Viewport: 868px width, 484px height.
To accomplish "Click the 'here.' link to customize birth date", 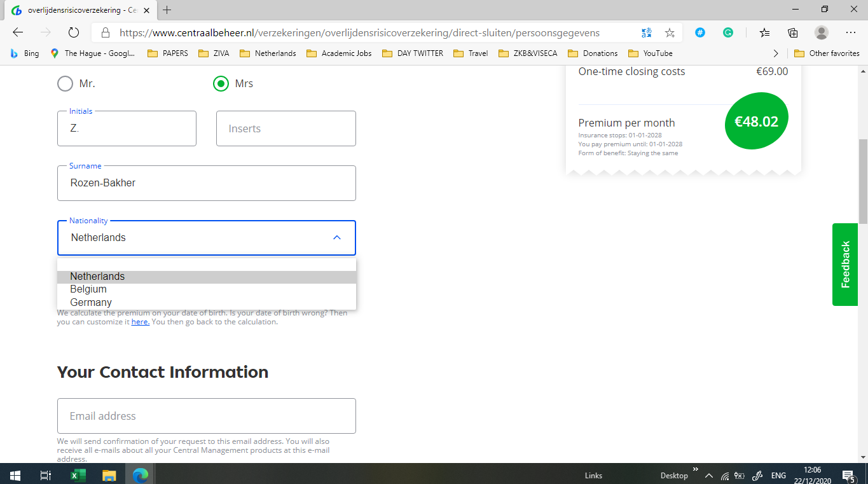I will click(x=141, y=322).
